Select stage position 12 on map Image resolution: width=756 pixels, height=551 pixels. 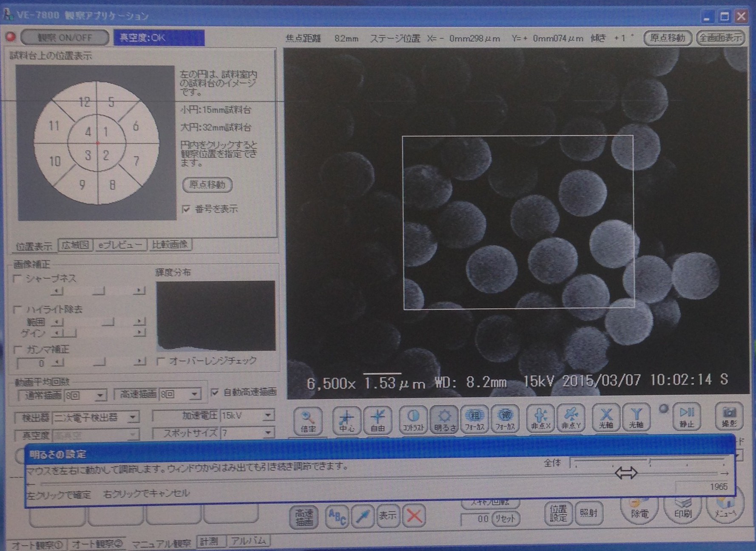pos(84,102)
